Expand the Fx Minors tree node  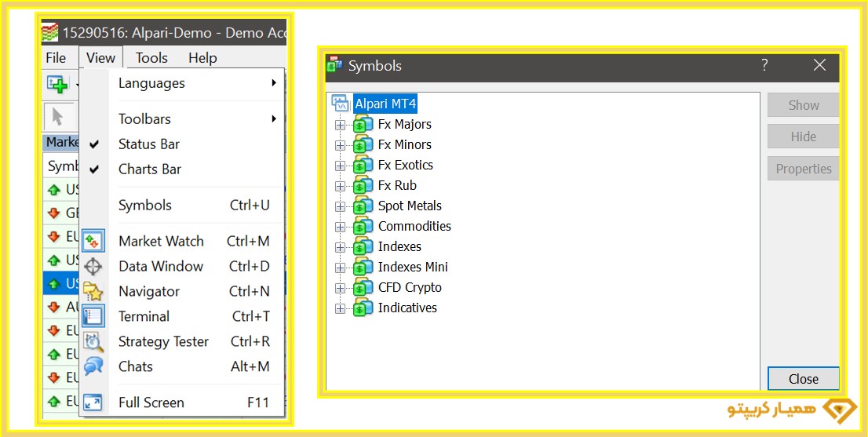tap(340, 146)
